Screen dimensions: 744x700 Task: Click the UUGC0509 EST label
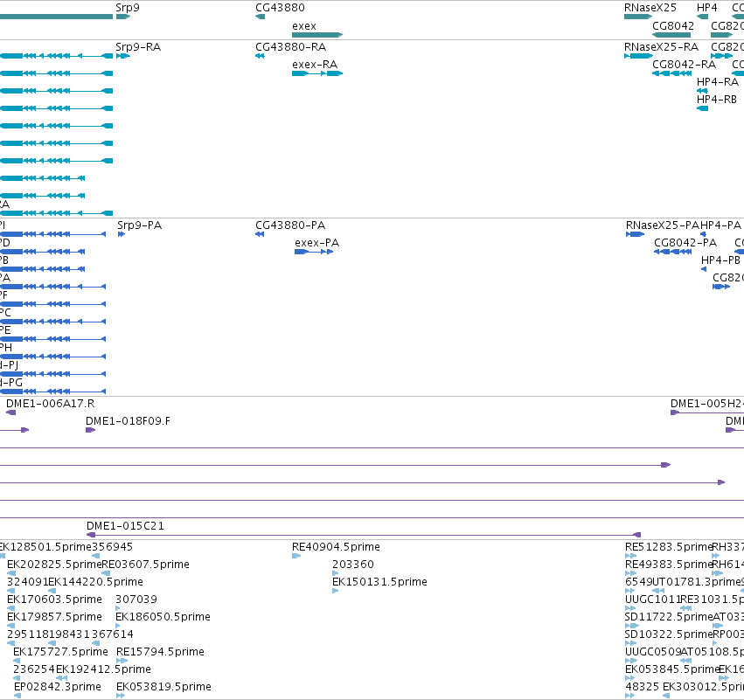653,652
